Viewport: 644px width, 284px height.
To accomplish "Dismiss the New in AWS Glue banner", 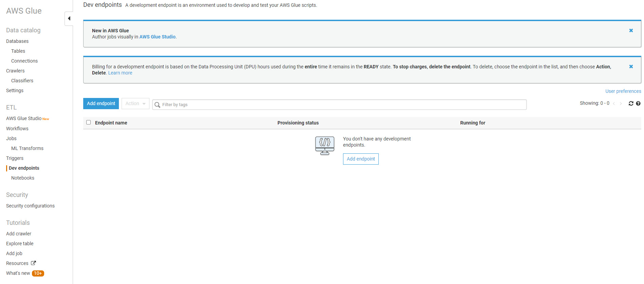I will [631, 31].
